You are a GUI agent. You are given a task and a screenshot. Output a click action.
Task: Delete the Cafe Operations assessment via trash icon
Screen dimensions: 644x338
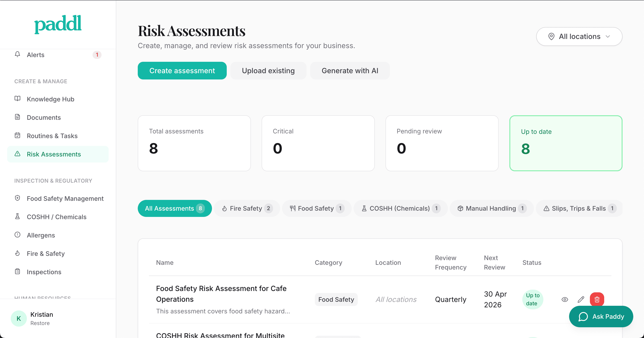(597, 299)
